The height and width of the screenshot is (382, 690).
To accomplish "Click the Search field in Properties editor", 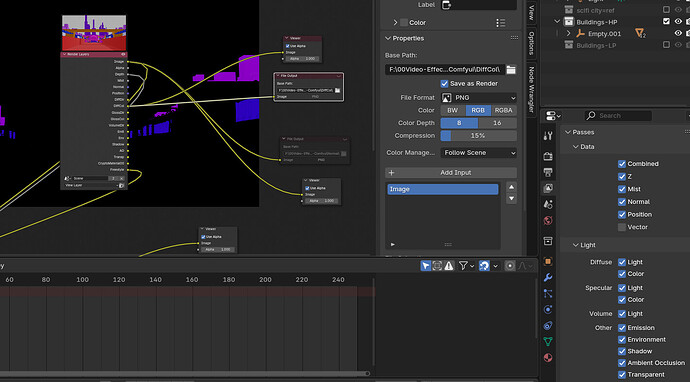I will [x=618, y=116].
